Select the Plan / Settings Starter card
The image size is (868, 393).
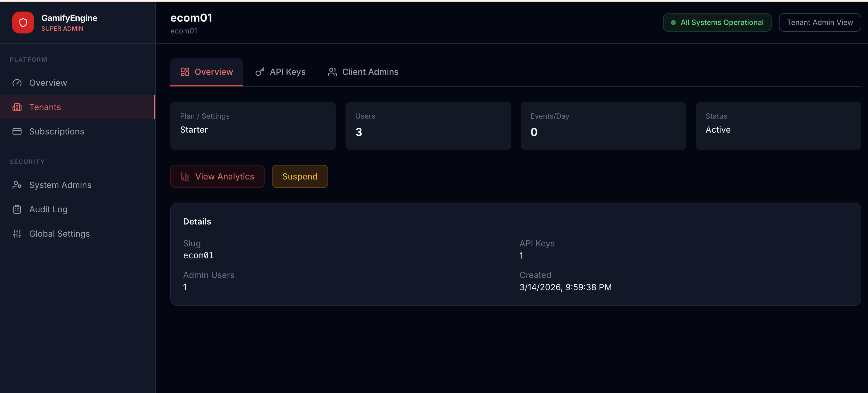[x=253, y=126]
